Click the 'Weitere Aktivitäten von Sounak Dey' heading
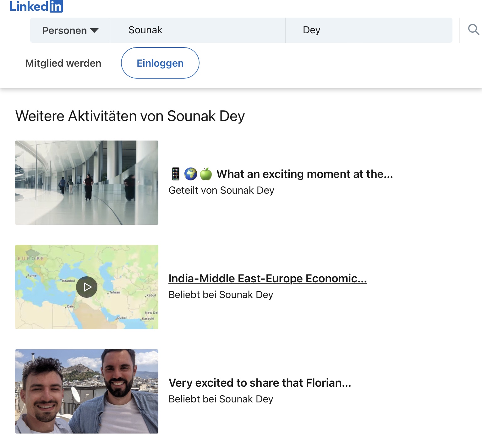Screen dimensions: 482x448 pyautogui.click(x=130, y=116)
